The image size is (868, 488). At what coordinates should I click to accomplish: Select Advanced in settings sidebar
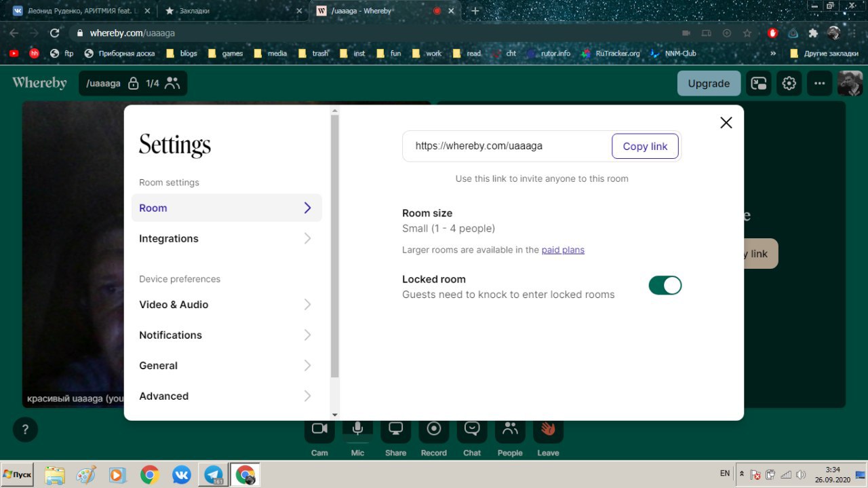(x=226, y=396)
